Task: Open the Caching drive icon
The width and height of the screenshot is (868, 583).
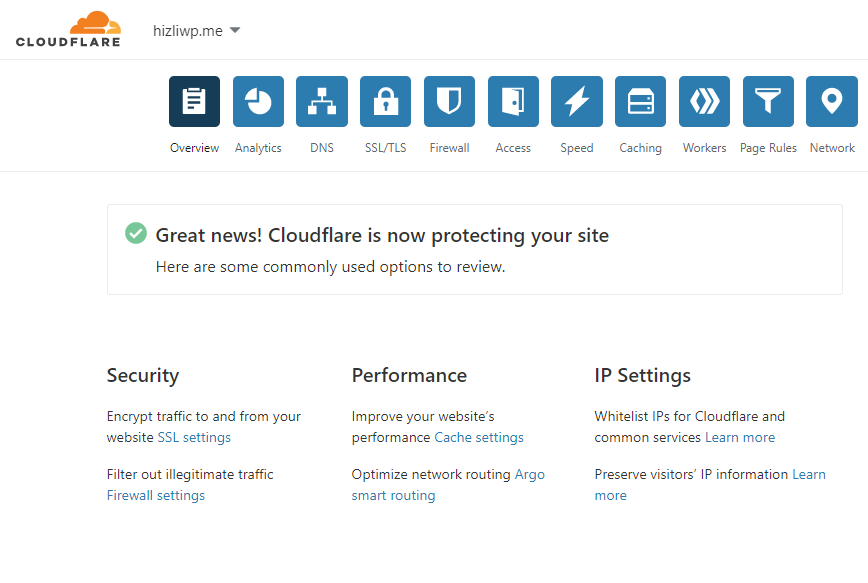Action: 640,101
